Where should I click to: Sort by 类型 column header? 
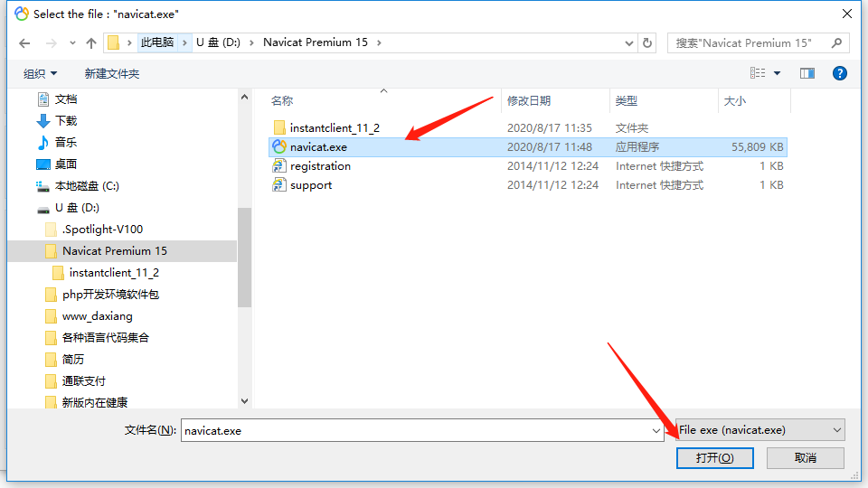coord(627,100)
